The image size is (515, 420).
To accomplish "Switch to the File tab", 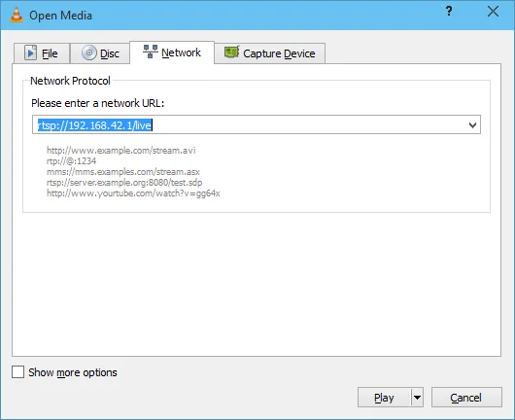I will click(42, 53).
